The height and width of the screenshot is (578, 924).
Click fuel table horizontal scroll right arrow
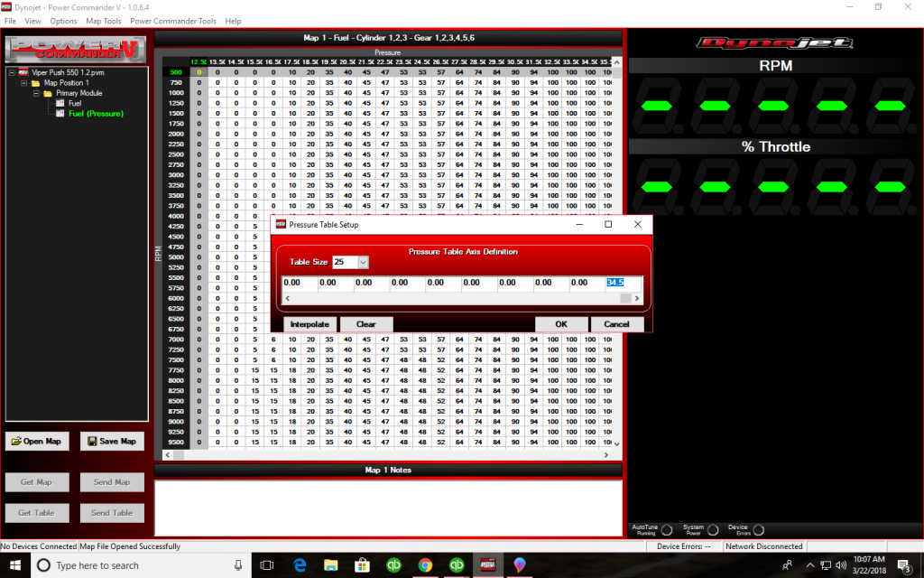pos(606,455)
